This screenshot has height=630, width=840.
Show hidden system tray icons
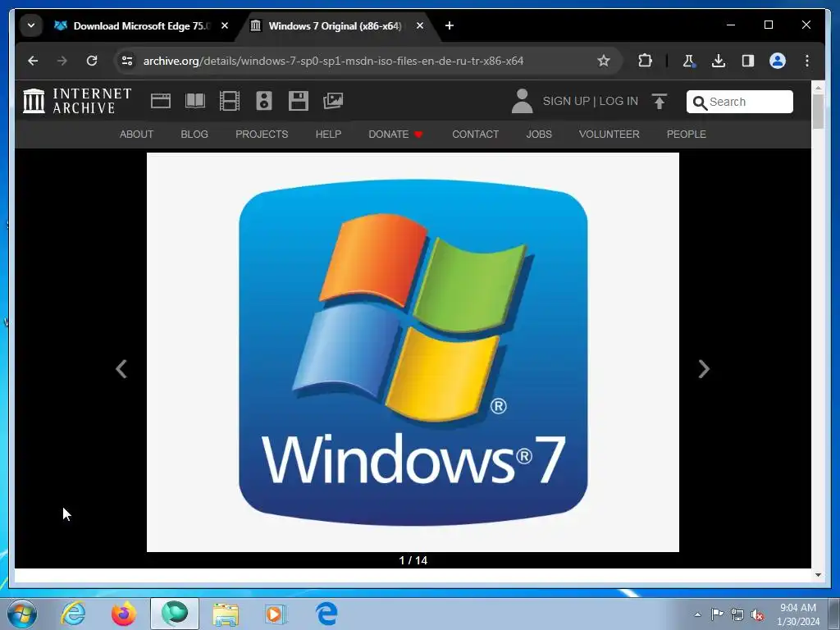click(697, 614)
